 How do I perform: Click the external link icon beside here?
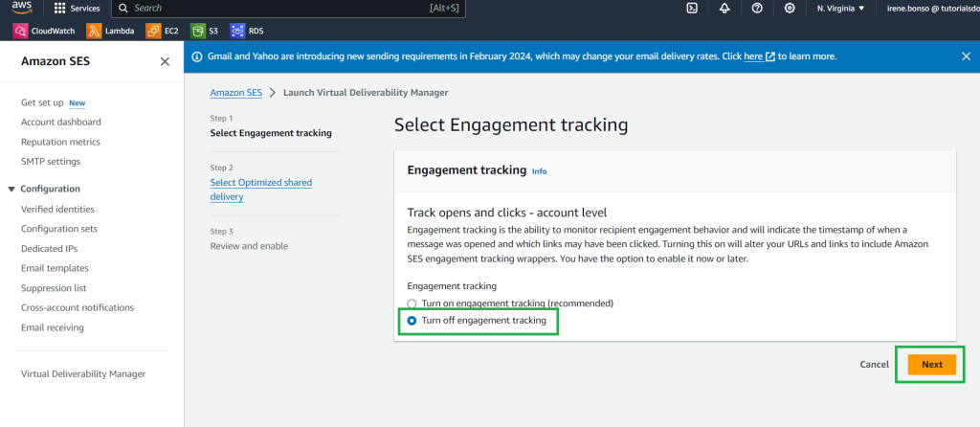coord(770,56)
